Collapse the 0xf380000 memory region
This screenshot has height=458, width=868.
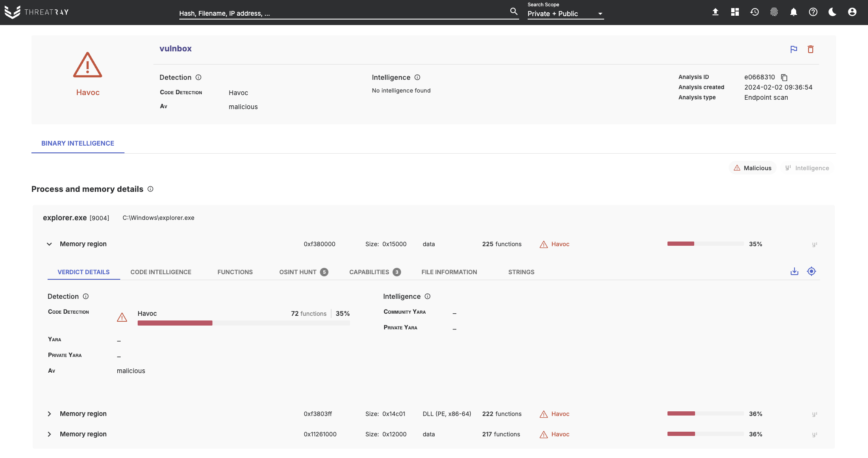[49, 244]
